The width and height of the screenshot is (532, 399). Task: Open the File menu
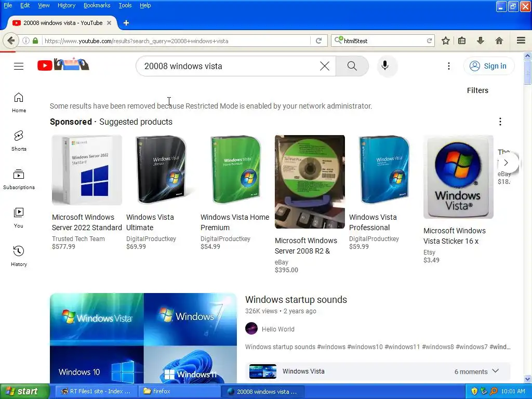[x=8, y=5]
